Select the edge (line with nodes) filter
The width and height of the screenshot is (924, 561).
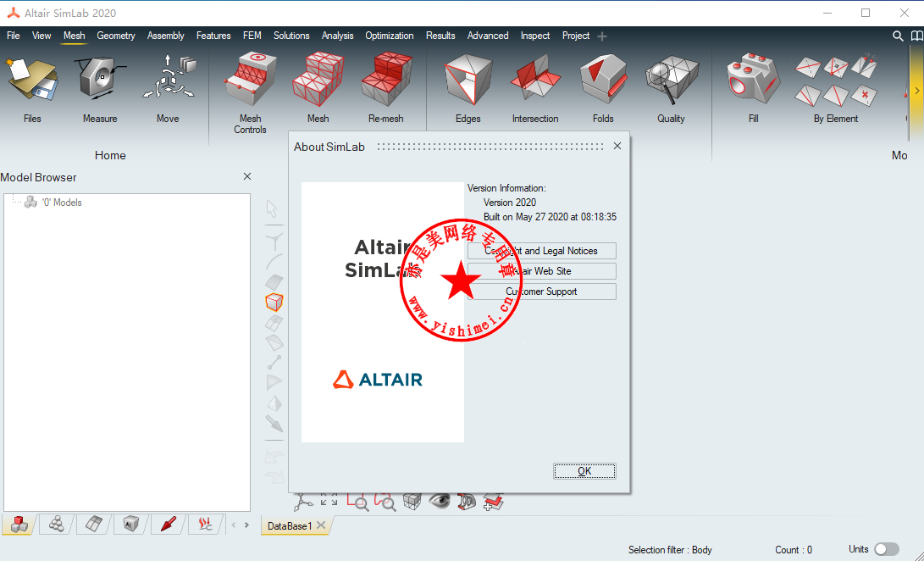[x=274, y=362]
